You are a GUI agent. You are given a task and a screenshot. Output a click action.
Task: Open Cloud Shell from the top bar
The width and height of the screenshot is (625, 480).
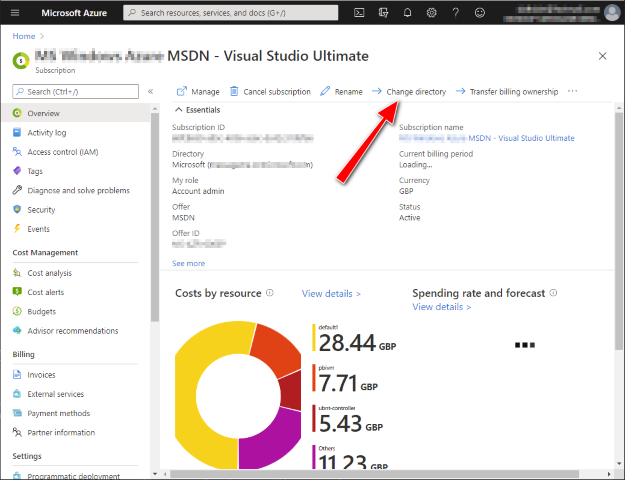[359, 13]
